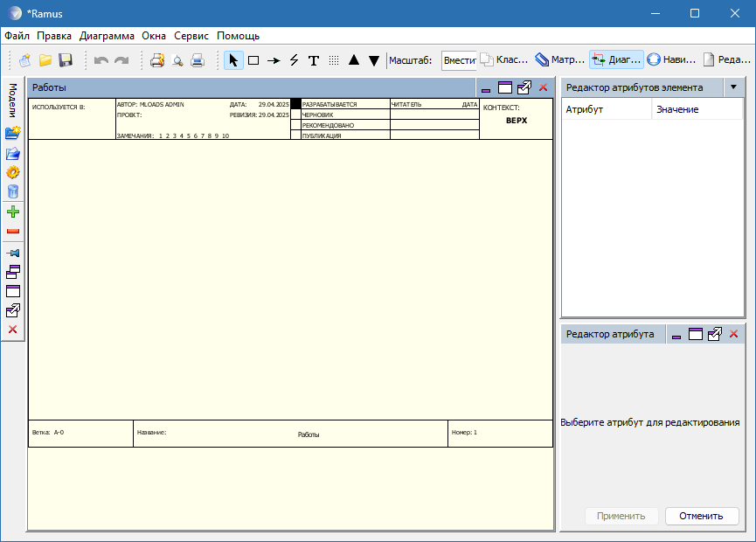Click the blue pin icon in sidebar
The height and width of the screenshot is (542, 756).
tap(13, 253)
